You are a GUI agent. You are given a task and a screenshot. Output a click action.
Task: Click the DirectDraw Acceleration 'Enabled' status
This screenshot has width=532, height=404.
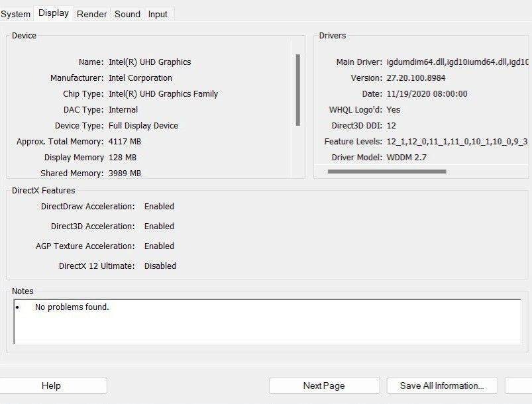click(159, 207)
